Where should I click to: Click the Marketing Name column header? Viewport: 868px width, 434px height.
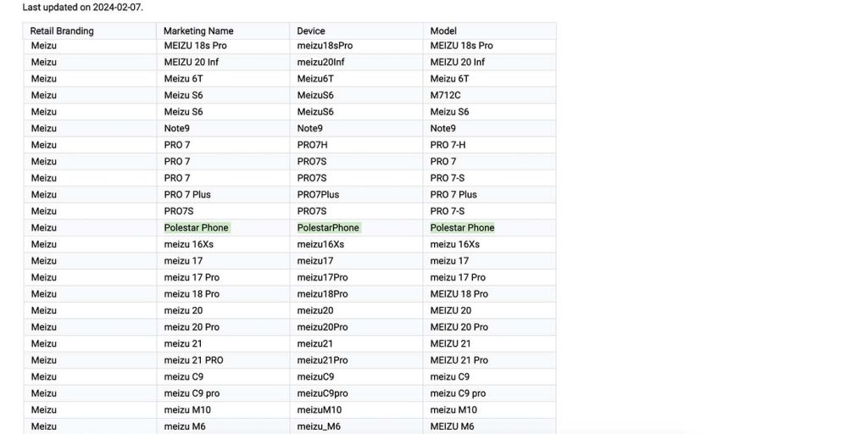pyautogui.click(x=198, y=31)
